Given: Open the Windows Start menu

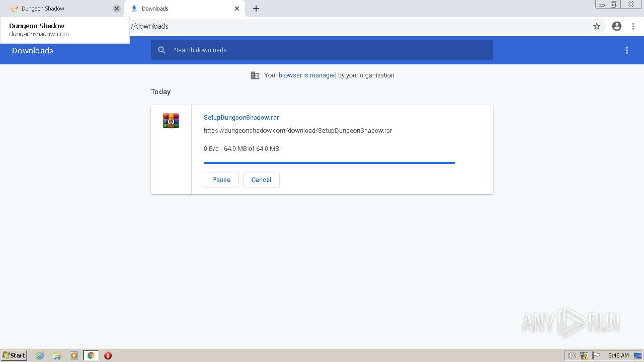Looking at the screenshot, I should (14, 355).
